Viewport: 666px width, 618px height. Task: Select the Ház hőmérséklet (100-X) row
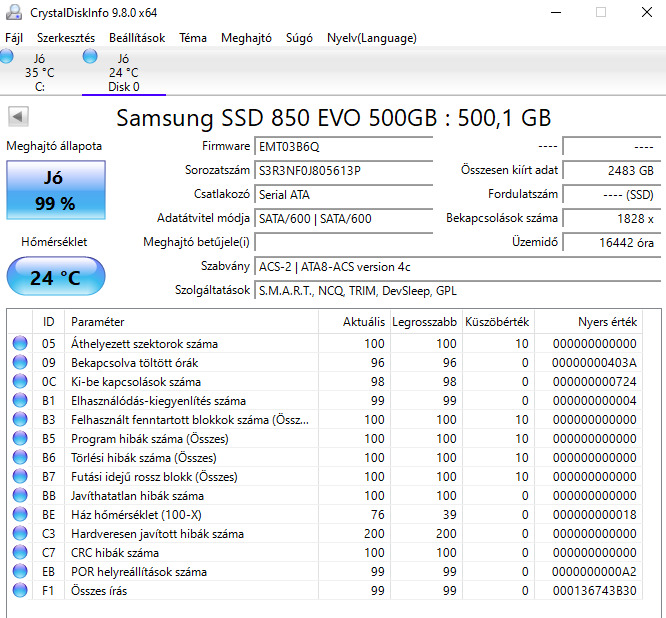tap(325, 514)
